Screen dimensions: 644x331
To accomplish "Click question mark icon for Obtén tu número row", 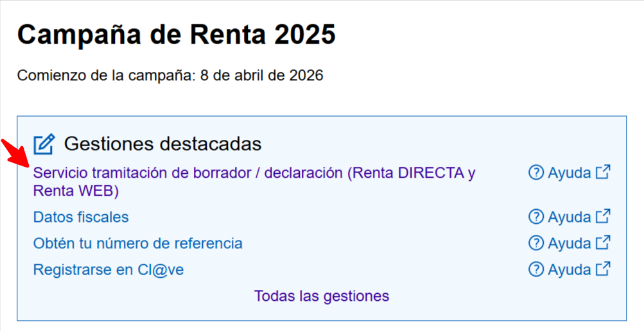I will point(536,243).
